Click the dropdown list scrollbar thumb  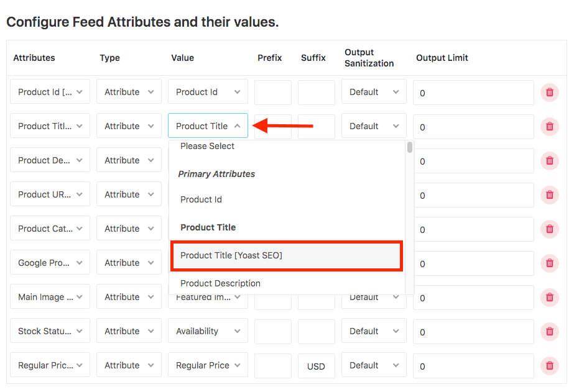(x=410, y=147)
